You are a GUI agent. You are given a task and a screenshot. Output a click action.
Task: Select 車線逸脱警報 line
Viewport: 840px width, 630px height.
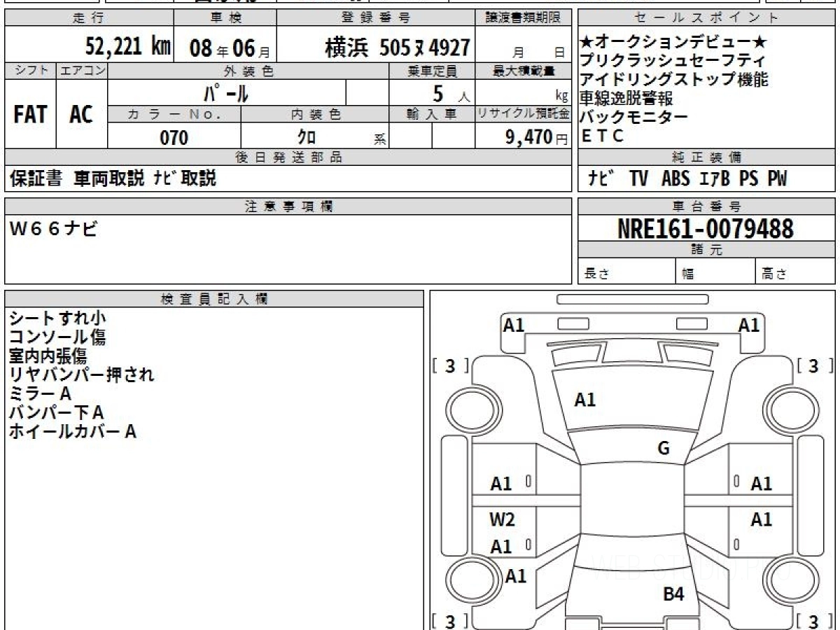tap(626, 99)
